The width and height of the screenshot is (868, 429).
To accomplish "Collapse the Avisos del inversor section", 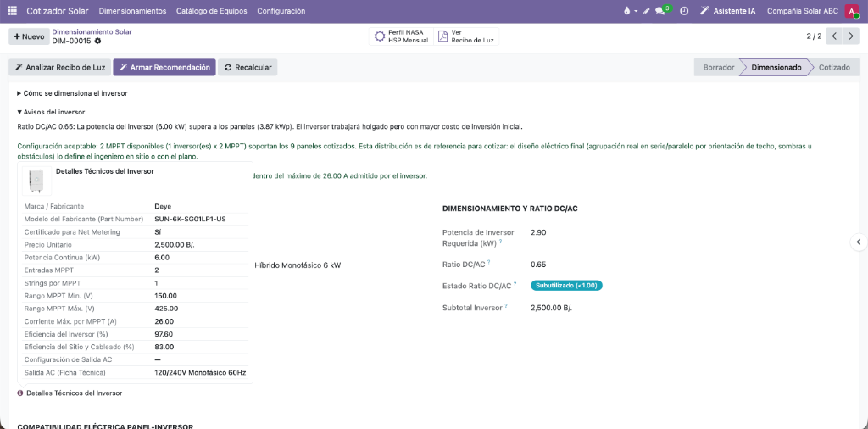I will click(x=51, y=112).
